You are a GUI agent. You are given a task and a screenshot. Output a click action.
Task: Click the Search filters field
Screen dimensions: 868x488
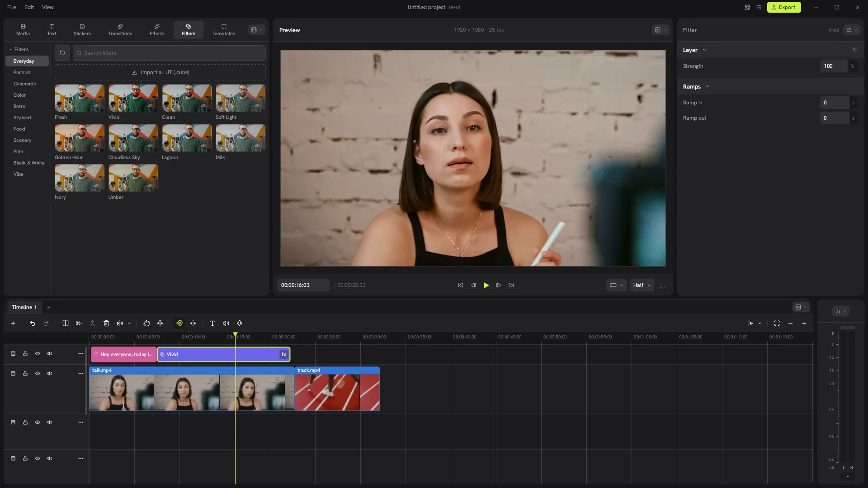pos(169,53)
